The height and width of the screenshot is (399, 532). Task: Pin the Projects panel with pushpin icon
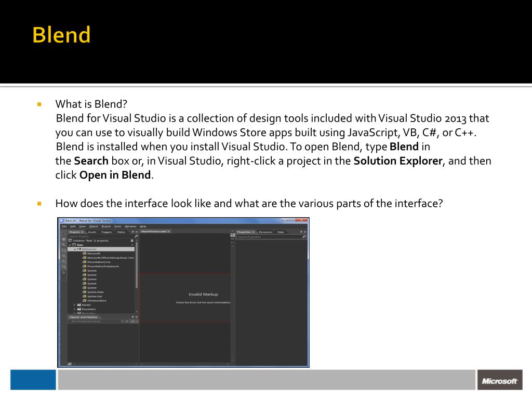[x=132, y=232]
